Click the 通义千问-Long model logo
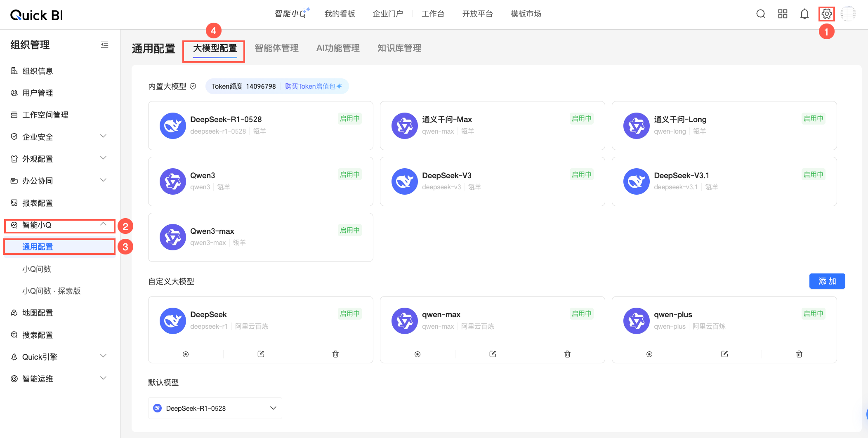 pyautogui.click(x=636, y=125)
